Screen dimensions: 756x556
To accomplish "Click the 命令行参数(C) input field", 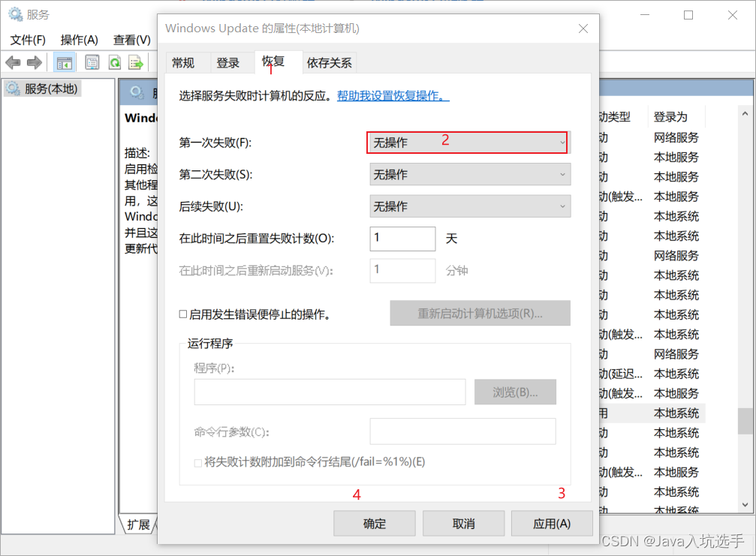I will tap(463, 431).
